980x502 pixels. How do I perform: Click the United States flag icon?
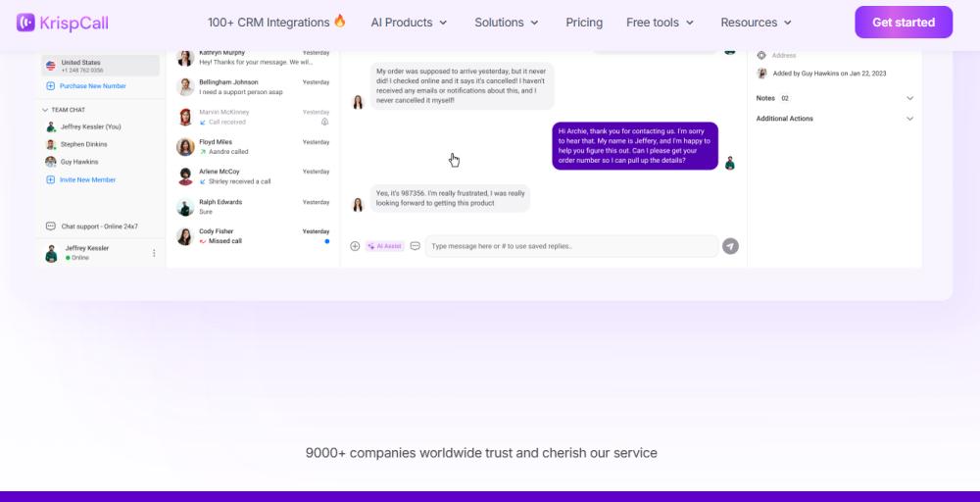pyautogui.click(x=51, y=66)
